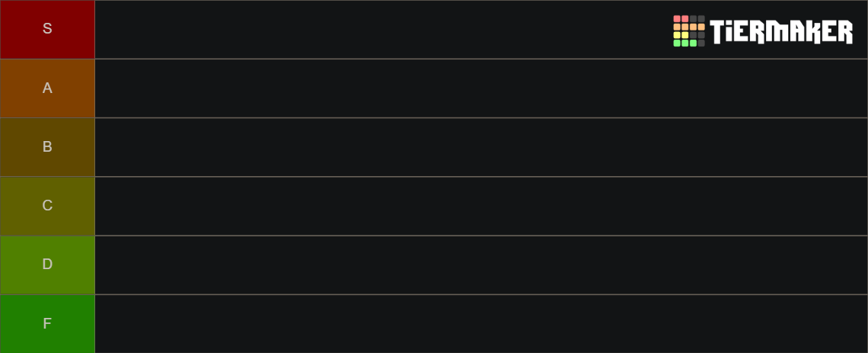Select the light green D tier label
The width and height of the screenshot is (868, 353).
[47, 265]
